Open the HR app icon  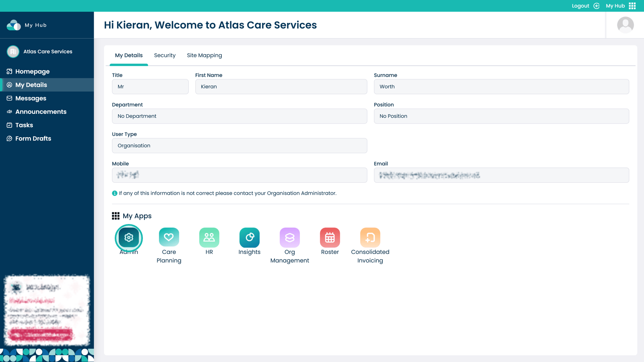(209, 238)
